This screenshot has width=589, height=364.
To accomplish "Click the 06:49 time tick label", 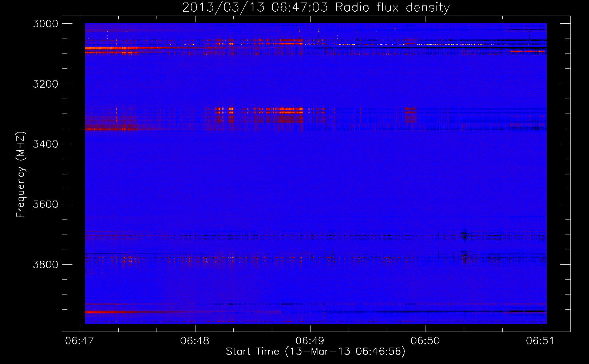I will pyautogui.click(x=310, y=341).
